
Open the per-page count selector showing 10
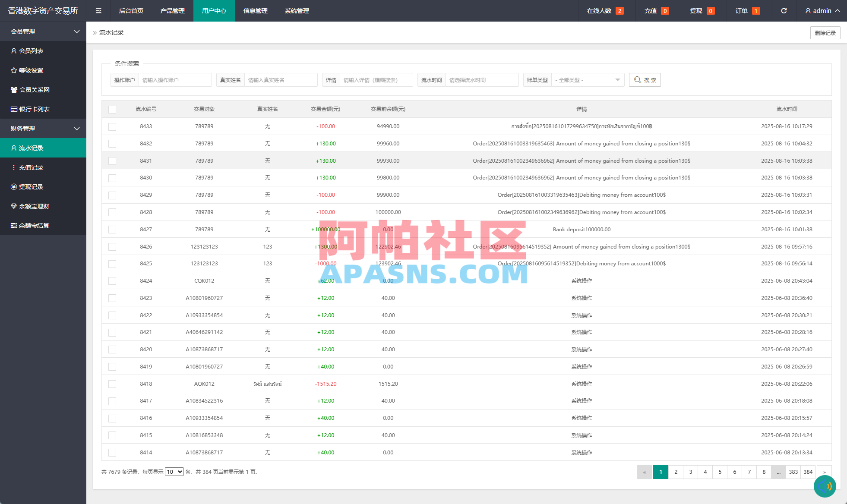(174, 472)
